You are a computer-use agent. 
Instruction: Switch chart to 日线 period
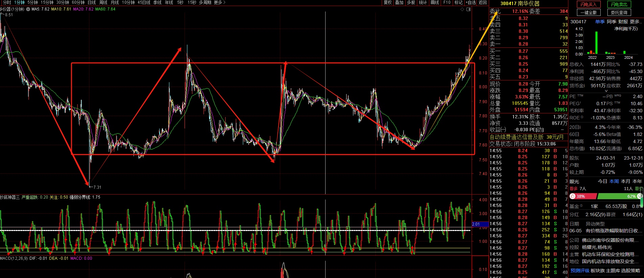(x=91, y=2)
